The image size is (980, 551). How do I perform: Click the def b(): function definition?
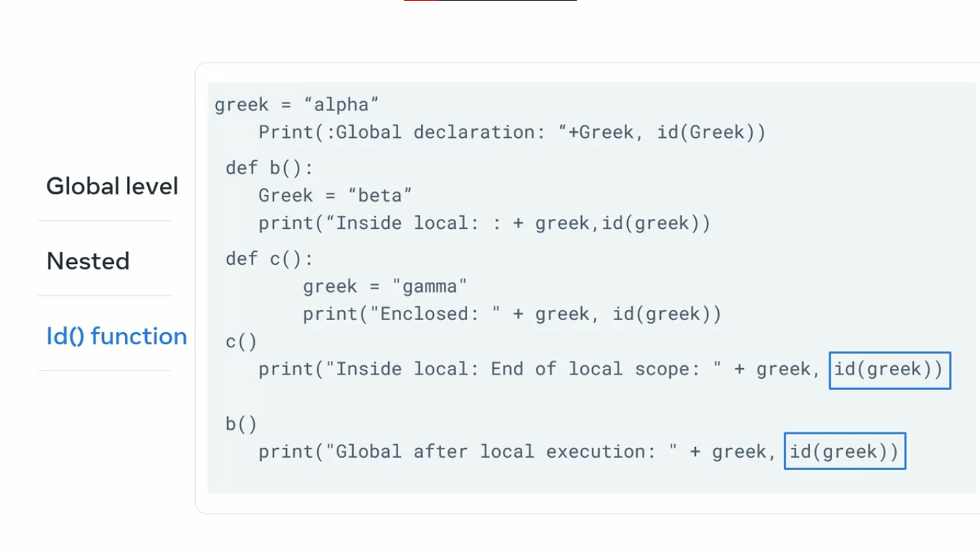click(270, 168)
